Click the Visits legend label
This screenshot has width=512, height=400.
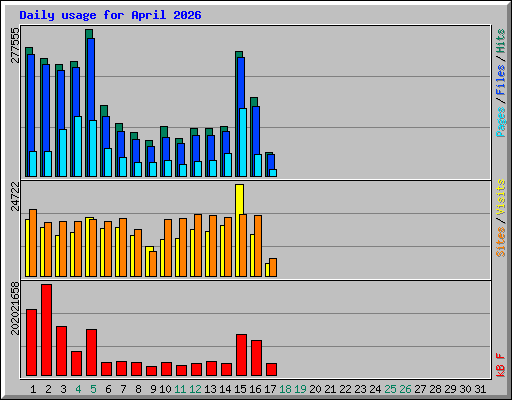coord(500,198)
